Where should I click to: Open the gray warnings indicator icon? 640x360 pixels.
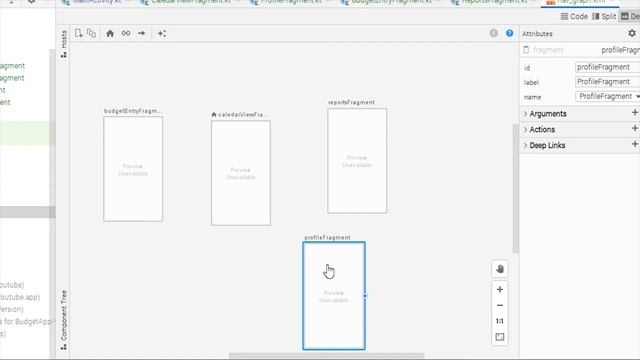click(493, 33)
